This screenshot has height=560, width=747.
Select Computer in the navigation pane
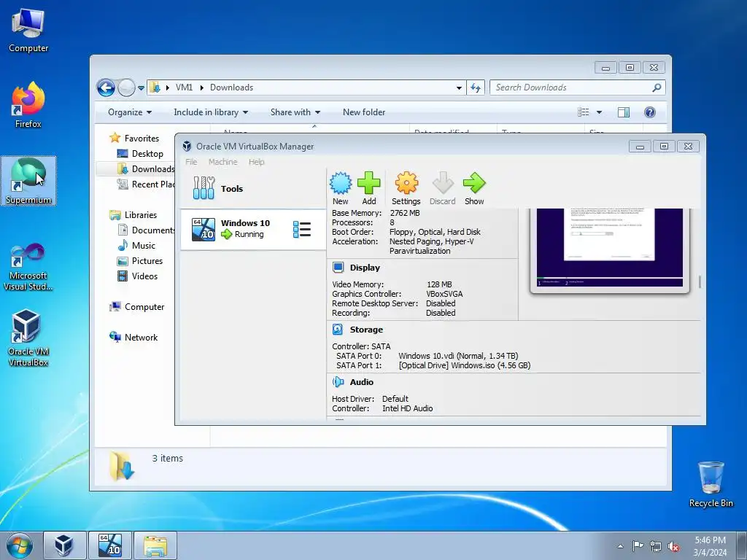pos(144,307)
